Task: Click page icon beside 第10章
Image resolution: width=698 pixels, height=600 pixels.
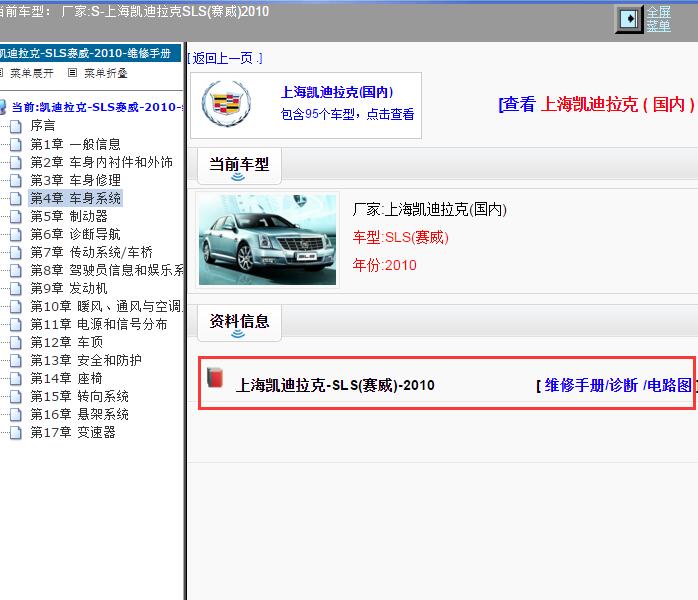Action: point(16,307)
